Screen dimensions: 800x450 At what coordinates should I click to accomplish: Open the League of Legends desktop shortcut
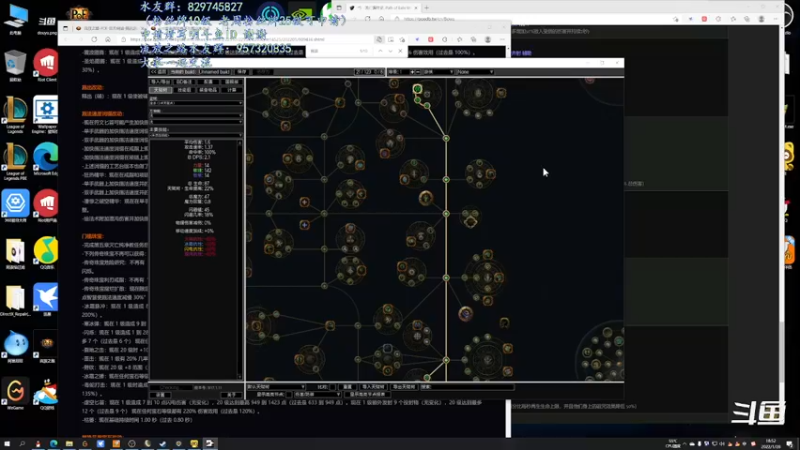[x=15, y=114]
